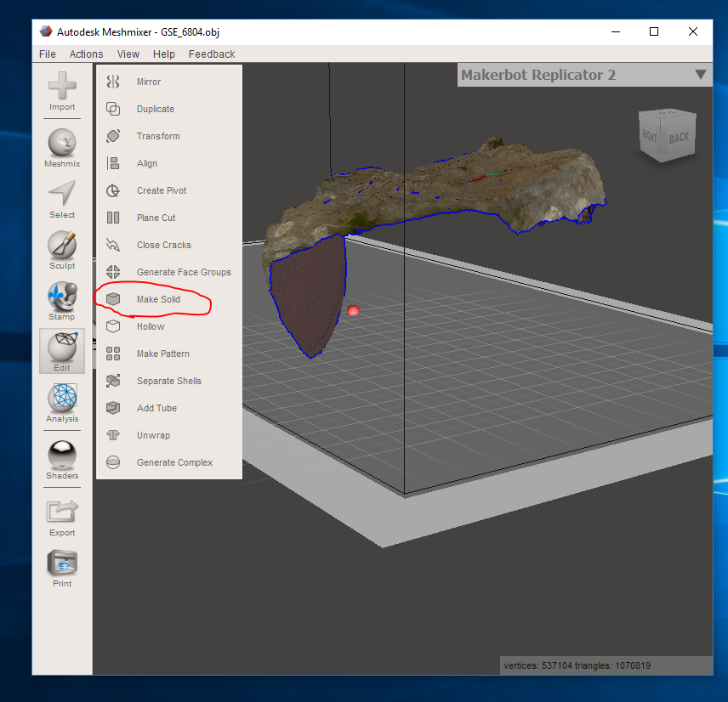Expand the Makerbot Replicator 2 printer dropdown arrow

[701, 75]
